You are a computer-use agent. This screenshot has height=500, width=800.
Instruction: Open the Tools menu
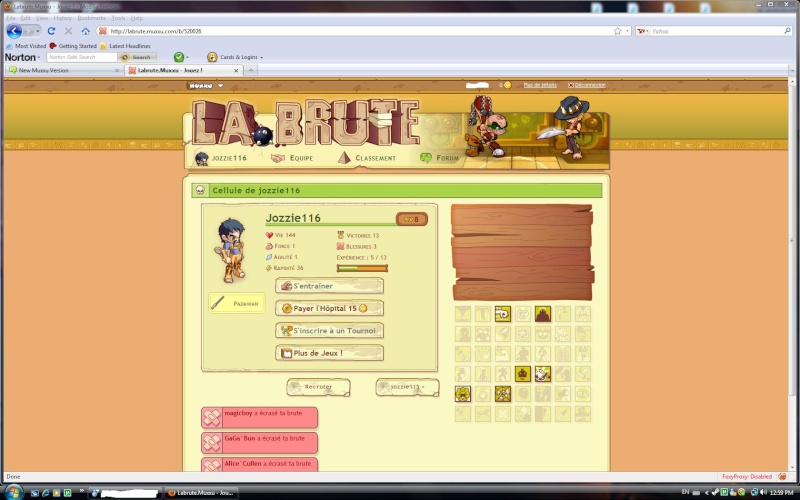click(118, 18)
